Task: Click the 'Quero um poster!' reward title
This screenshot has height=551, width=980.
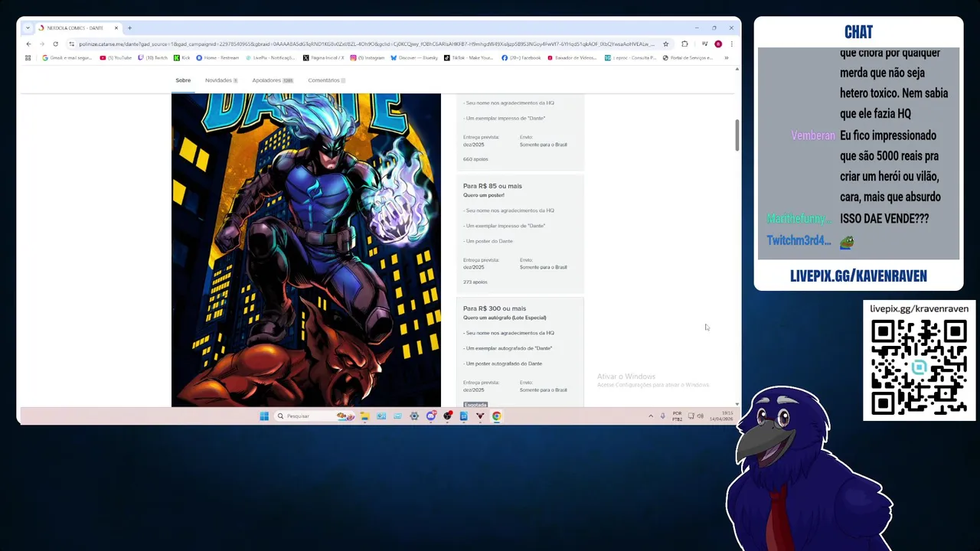Action: pyautogui.click(x=484, y=195)
